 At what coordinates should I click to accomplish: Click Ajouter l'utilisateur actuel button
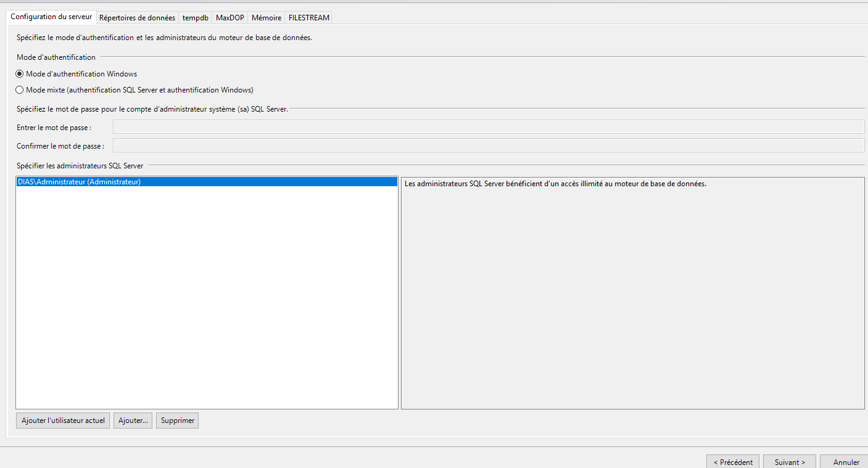63,421
